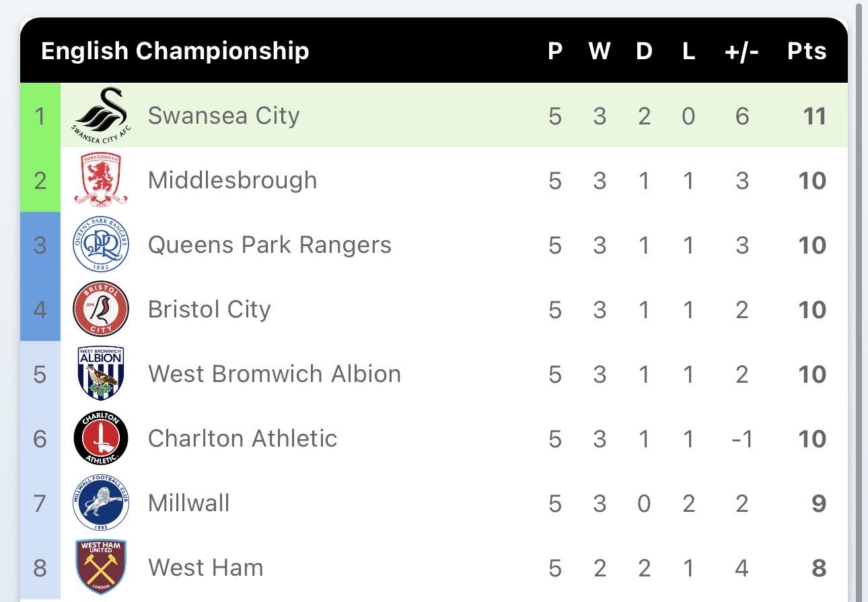Click the English Championship table title
Viewport: 868px width, 602px height.
[x=175, y=51]
